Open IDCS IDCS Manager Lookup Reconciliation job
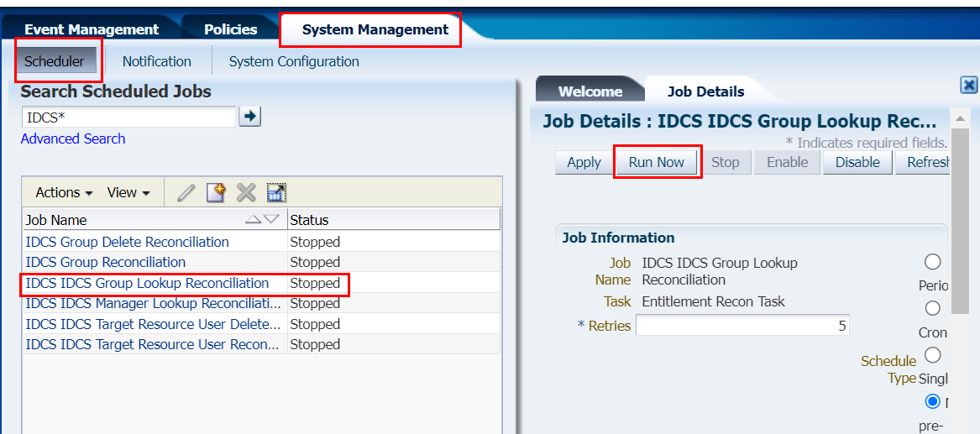 coord(153,304)
